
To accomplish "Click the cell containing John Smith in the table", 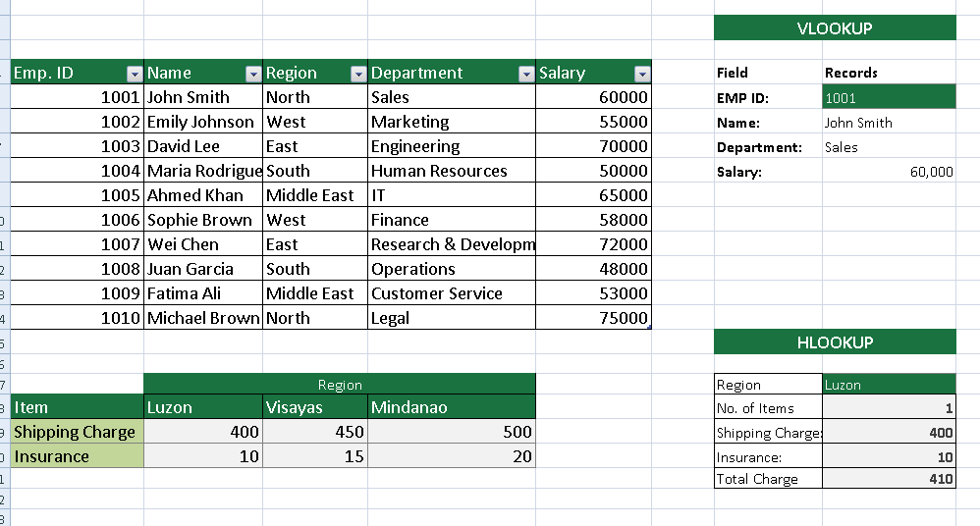I will coord(203,97).
